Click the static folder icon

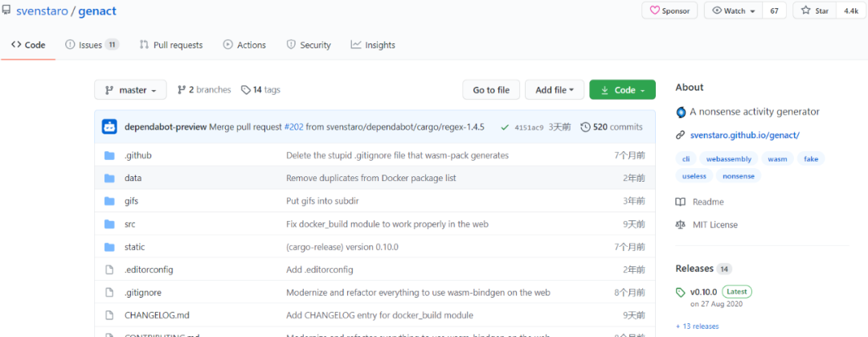tap(109, 247)
